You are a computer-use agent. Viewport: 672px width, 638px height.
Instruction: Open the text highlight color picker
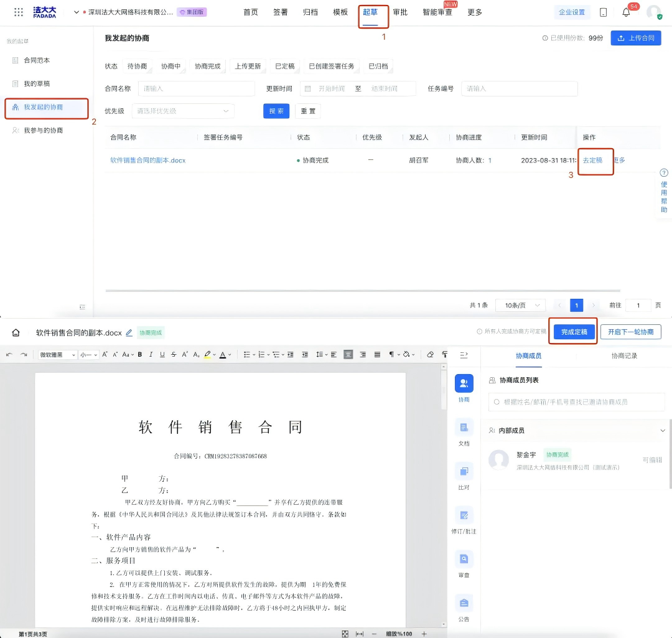[208, 354]
